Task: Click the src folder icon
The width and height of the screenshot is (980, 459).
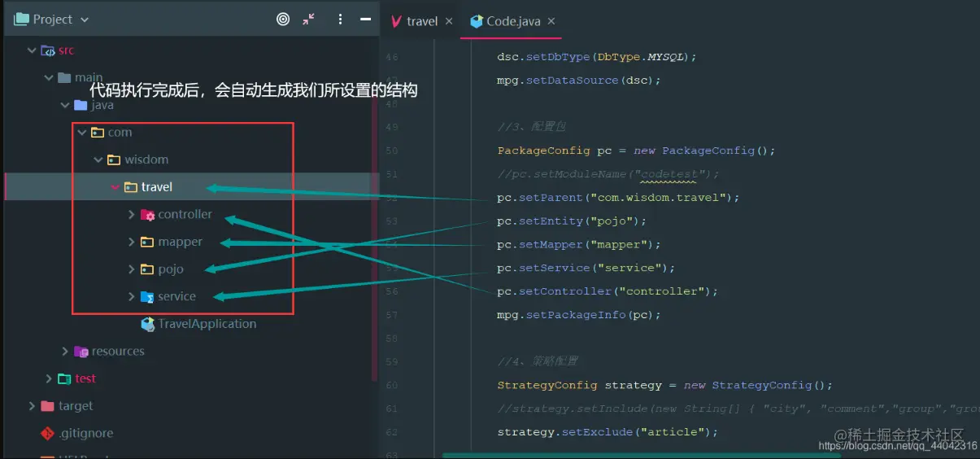Action: tap(48, 50)
